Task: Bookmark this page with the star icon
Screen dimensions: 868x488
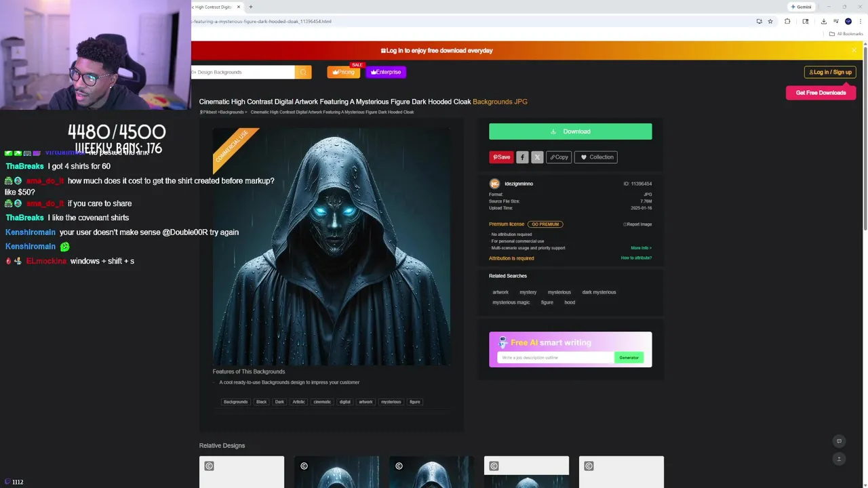Action: point(770,21)
